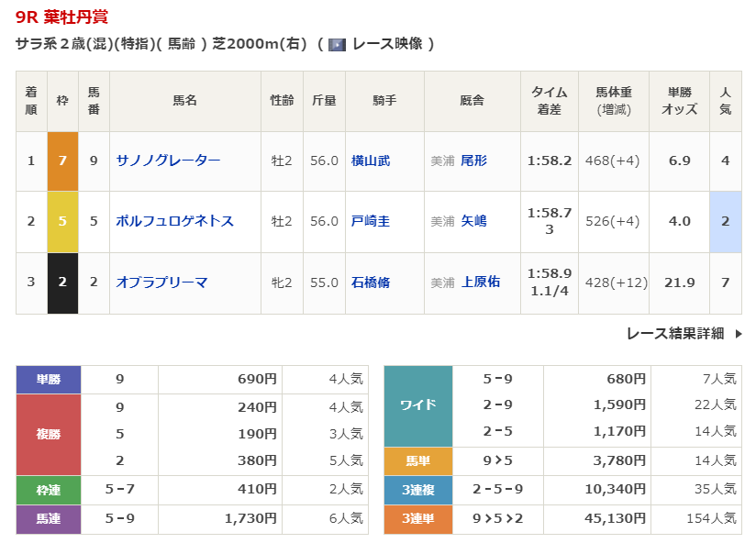Click jockey 戸崎圭 link
The image size is (756, 543).
370,221
